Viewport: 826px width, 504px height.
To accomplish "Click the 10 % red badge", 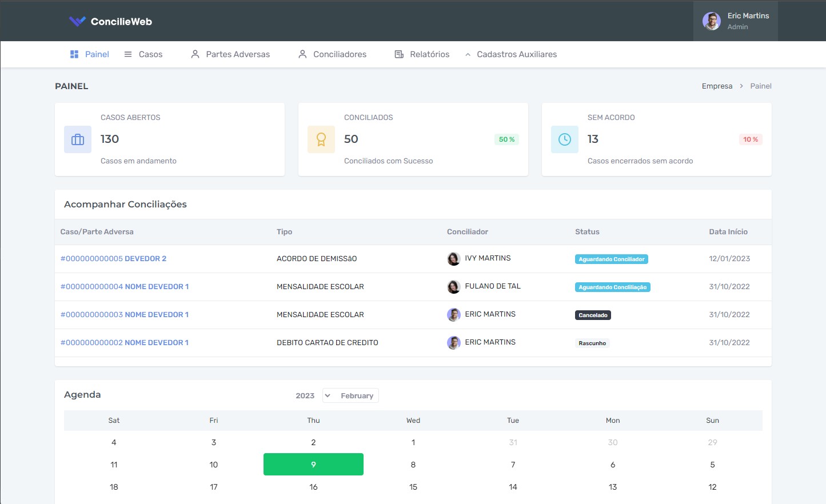I will point(751,139).
